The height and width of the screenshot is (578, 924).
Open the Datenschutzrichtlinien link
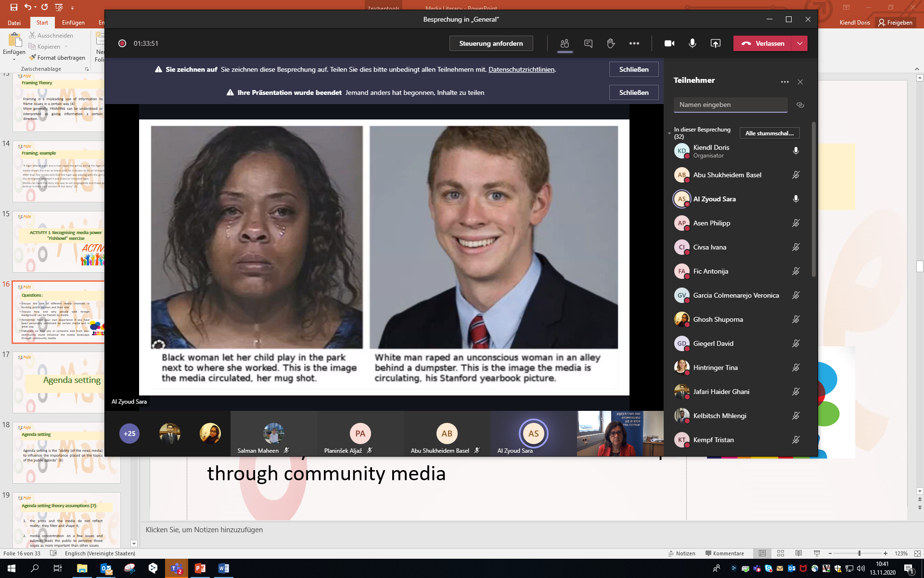coord(521,69)
